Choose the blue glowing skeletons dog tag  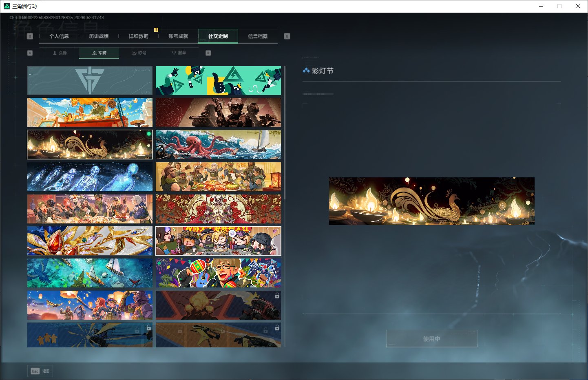click(90, 177)
